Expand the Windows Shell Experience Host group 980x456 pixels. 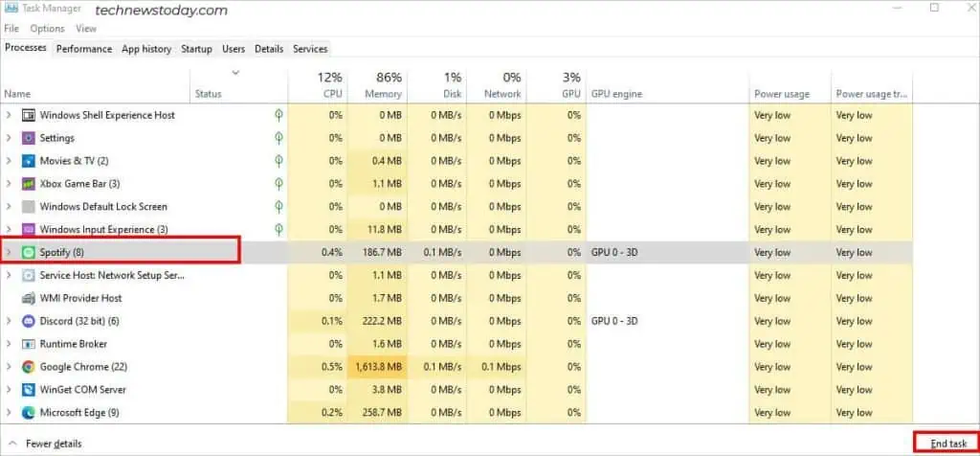point(9,115)
